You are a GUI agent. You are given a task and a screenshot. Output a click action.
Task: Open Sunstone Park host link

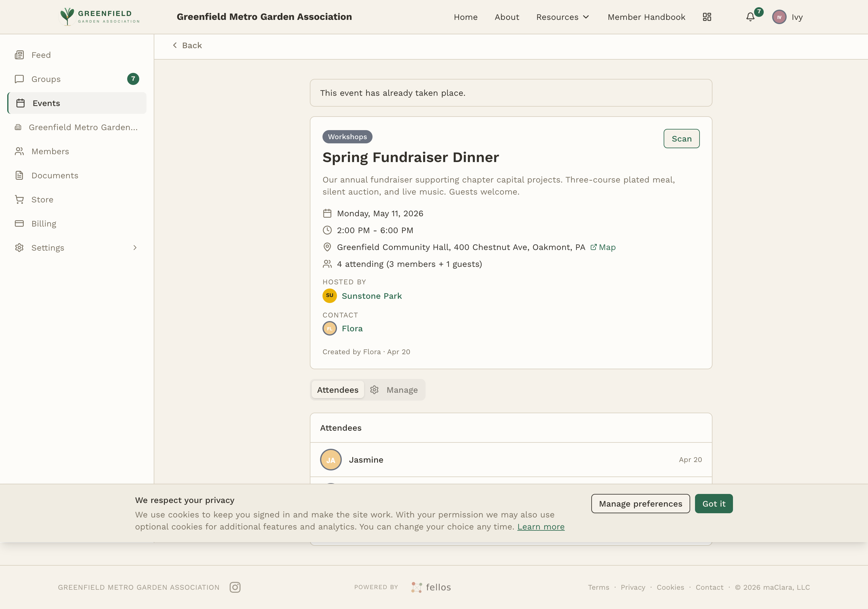click(x=372, y=296)
